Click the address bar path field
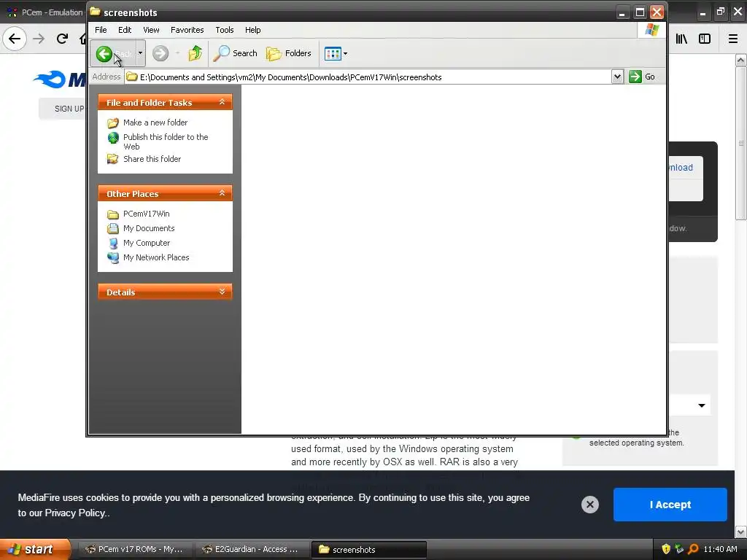Viewport: 747px width, 560px height. coord(368,77)
